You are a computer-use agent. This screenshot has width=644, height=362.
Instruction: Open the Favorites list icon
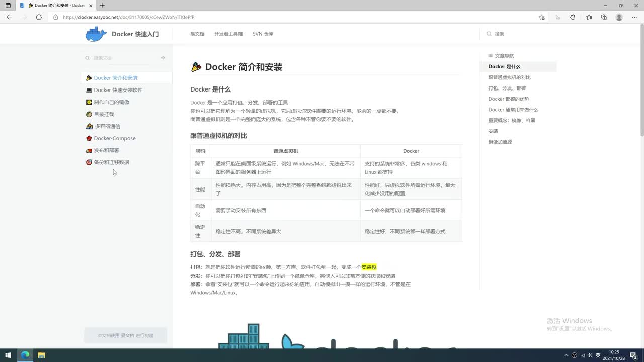(x=589, y=17)
